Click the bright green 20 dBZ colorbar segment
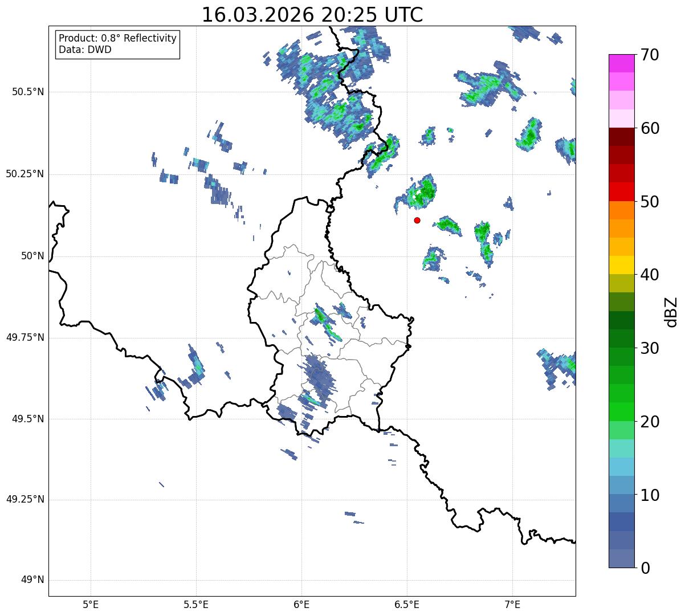 pyautogui.click(x=622, y=411)
